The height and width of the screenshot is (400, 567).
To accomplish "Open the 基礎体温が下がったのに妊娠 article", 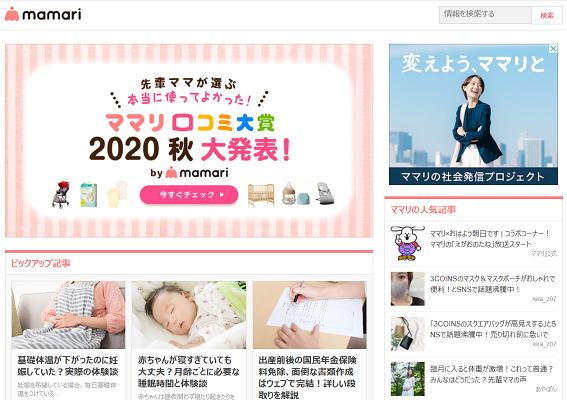I will pos(68,366).
